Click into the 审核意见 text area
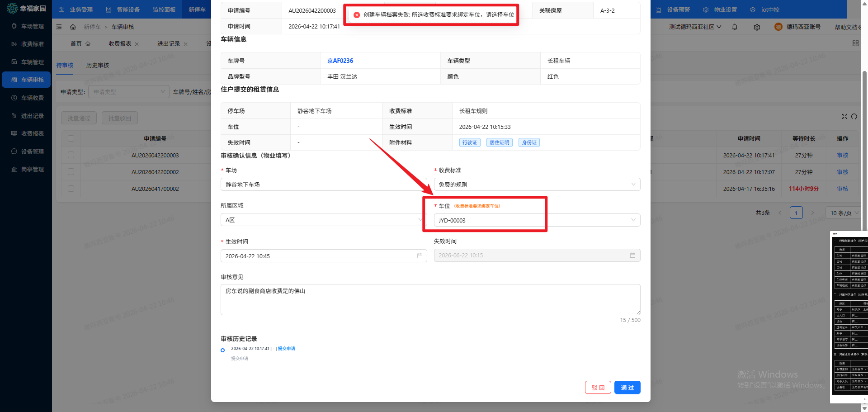This screenshot has height=412, width=868. click(x=430, y=299)
